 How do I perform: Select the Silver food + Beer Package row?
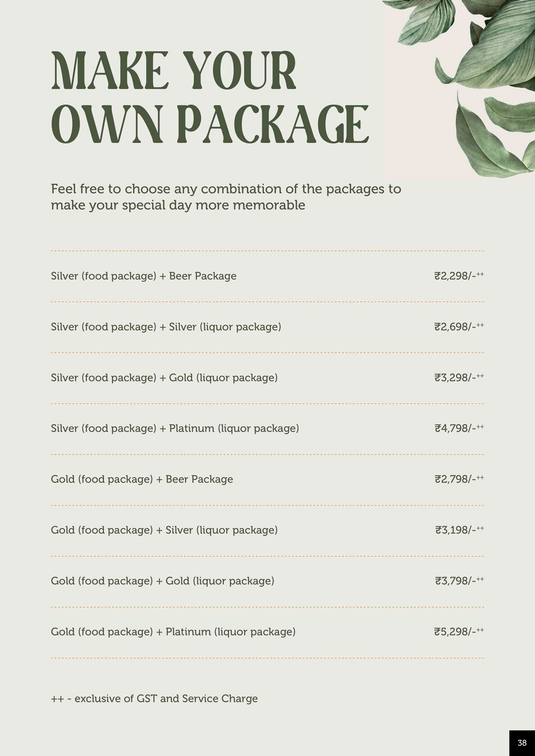[x=144, y=276]
